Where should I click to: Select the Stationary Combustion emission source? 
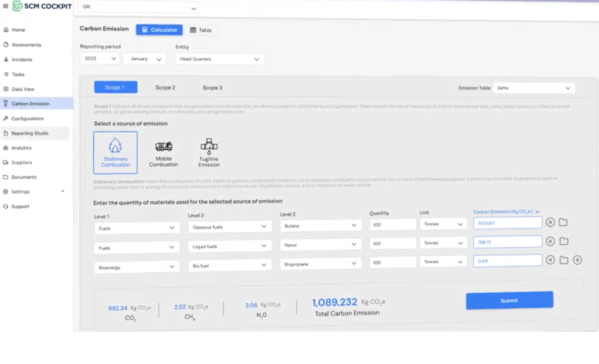[115, 152]
